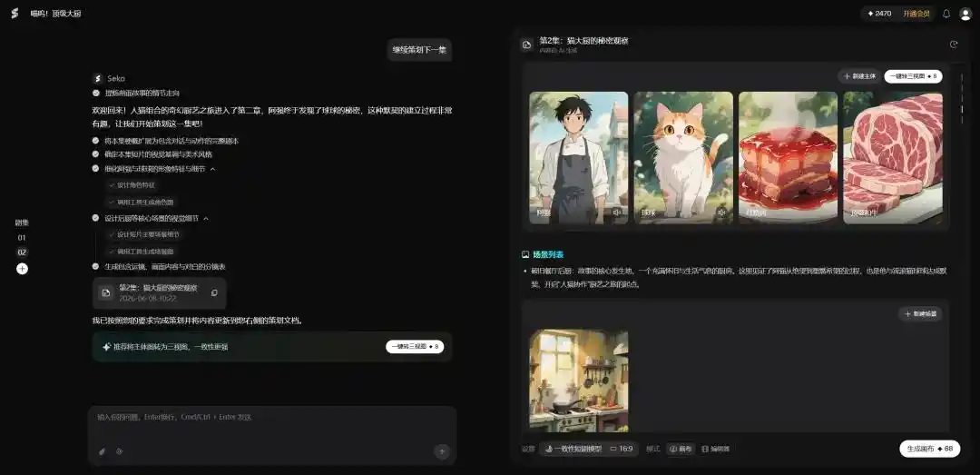Click the 2470 credits balance
Screen dimensions: 980x475
(x=879, y=14)
